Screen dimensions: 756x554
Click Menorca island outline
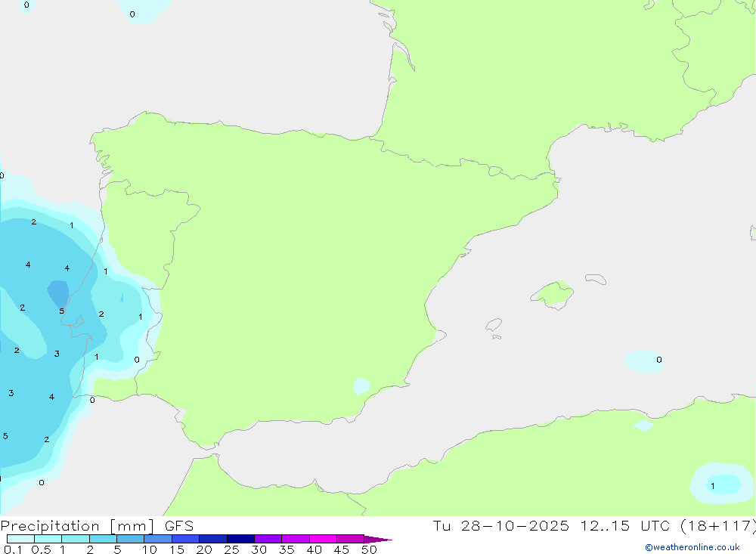click(x=596, y=279)
